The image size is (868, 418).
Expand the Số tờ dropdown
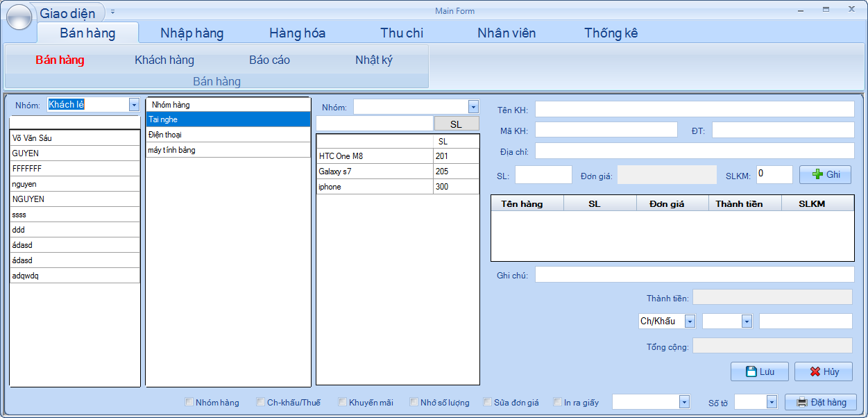(772, 402)
